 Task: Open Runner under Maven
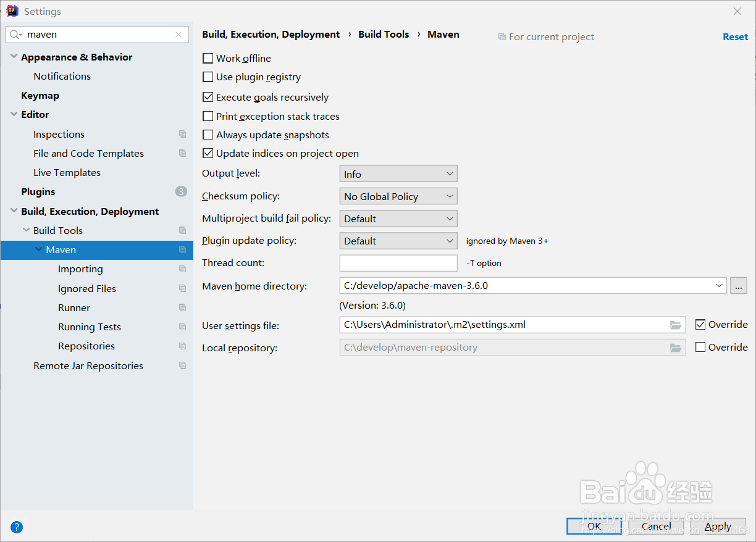pos(74,307)
